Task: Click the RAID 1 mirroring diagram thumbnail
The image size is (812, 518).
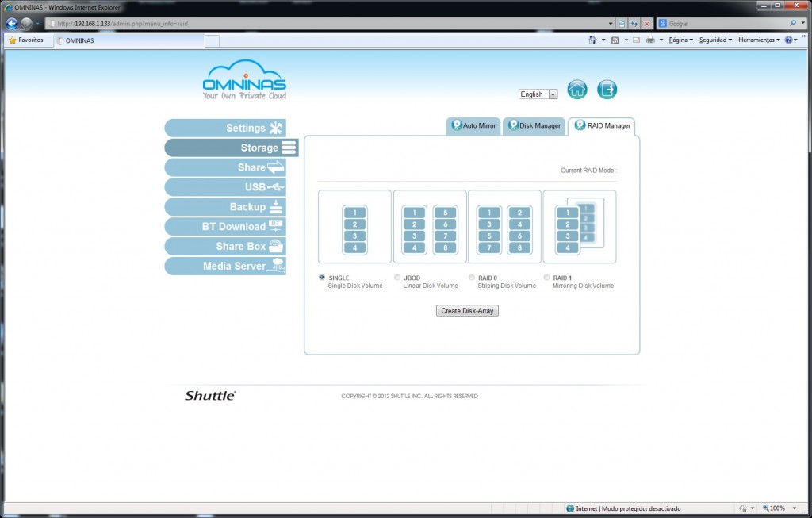Action: (580, 227)
